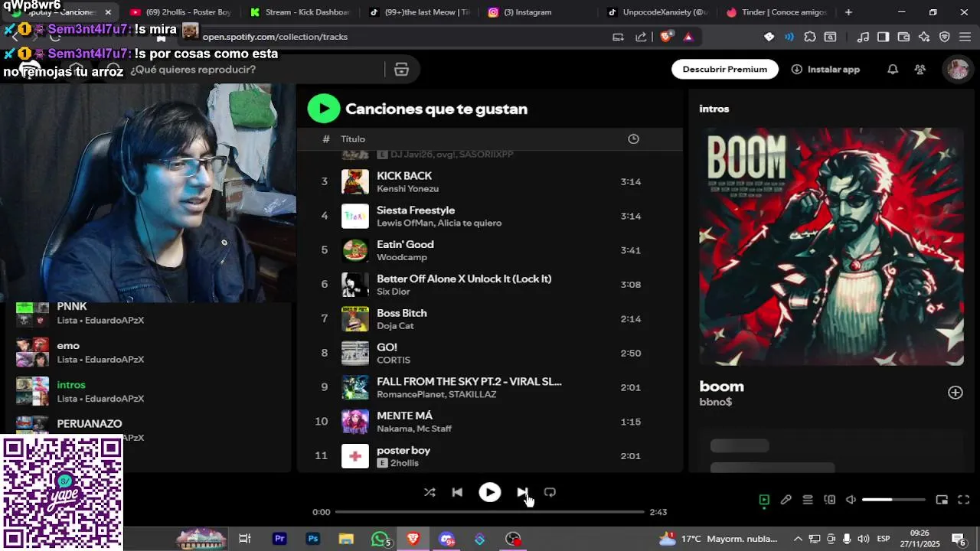The image size is (980, 551).
Task: Open the Spotify miniplayer
Action: coord(942,500)
